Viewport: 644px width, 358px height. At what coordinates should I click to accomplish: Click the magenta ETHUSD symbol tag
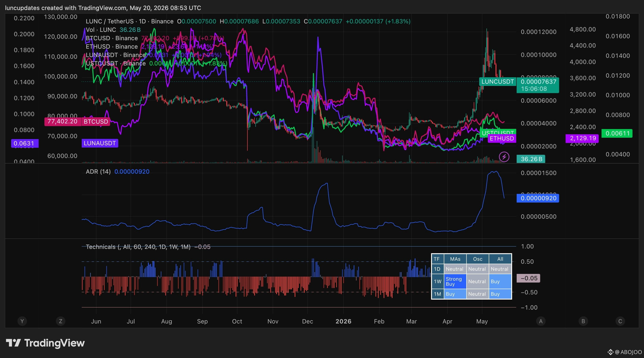[502, 138]
